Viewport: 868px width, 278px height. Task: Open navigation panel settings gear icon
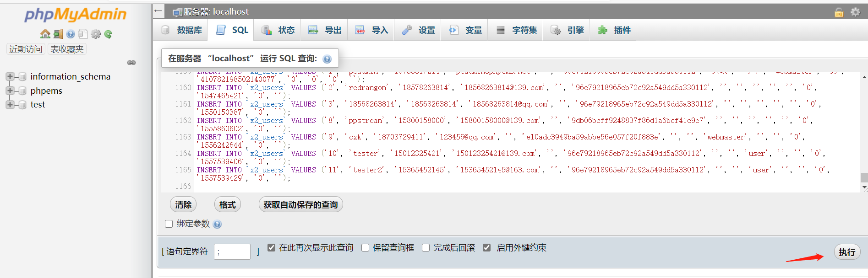[95, 34]
